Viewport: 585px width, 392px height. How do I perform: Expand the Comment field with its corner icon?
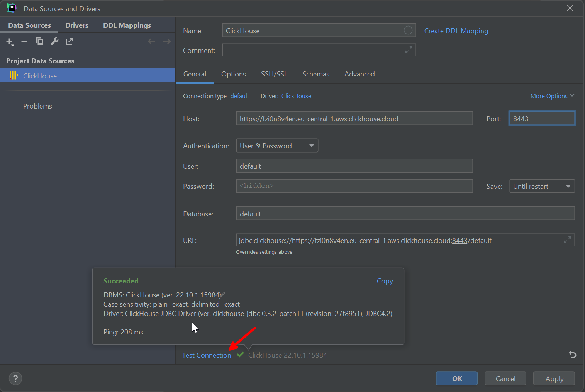[409, 50]
